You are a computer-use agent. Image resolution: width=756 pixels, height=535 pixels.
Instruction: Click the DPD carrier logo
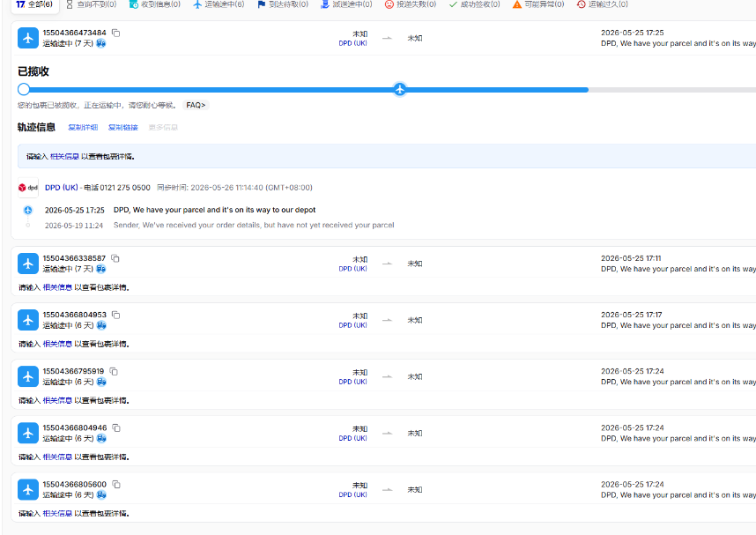point(28,188)
